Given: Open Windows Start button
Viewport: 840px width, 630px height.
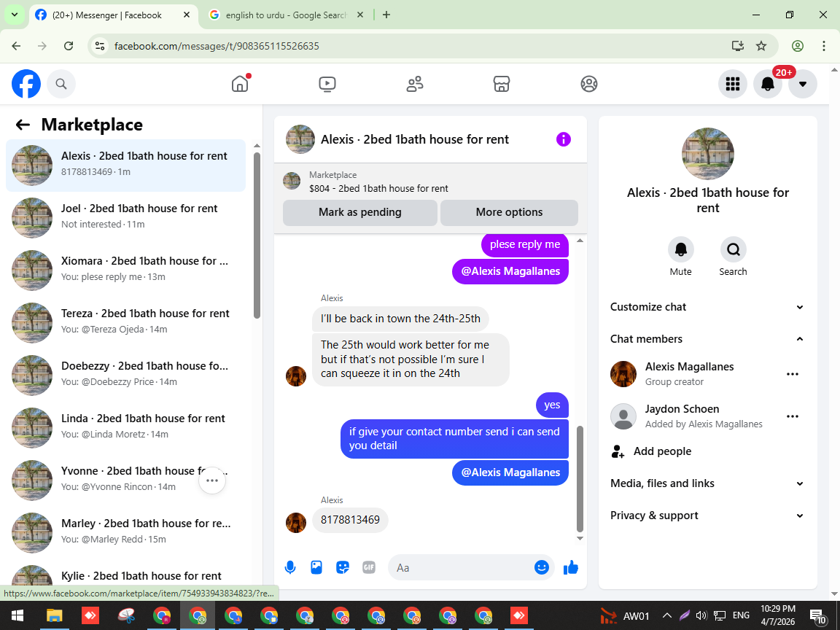Looking at the screenshot, I should click(x=17, y=615).
